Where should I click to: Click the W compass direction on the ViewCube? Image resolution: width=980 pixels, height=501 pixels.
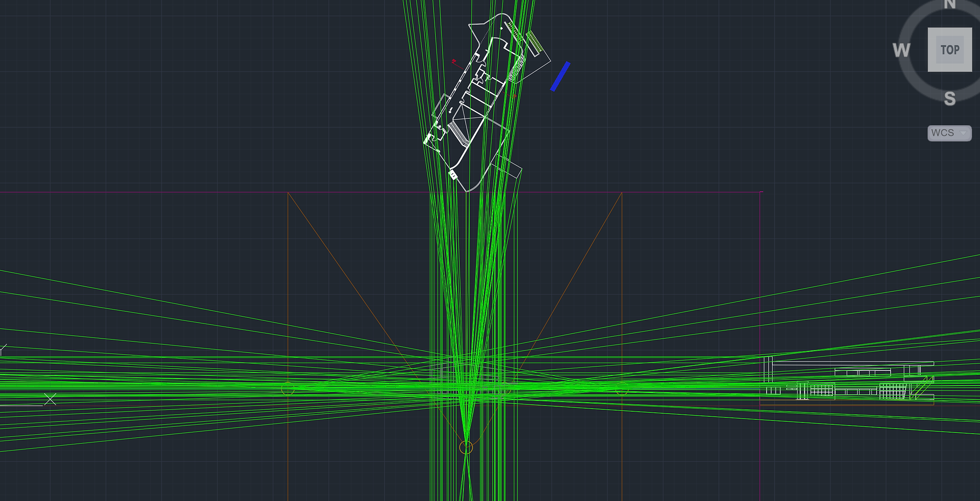pos(901,50)
